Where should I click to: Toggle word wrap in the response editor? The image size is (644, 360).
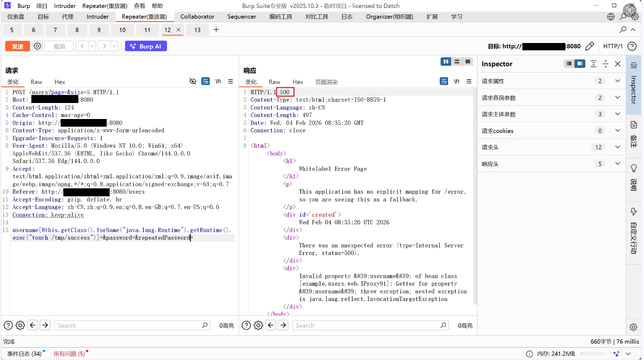(444, 81)
